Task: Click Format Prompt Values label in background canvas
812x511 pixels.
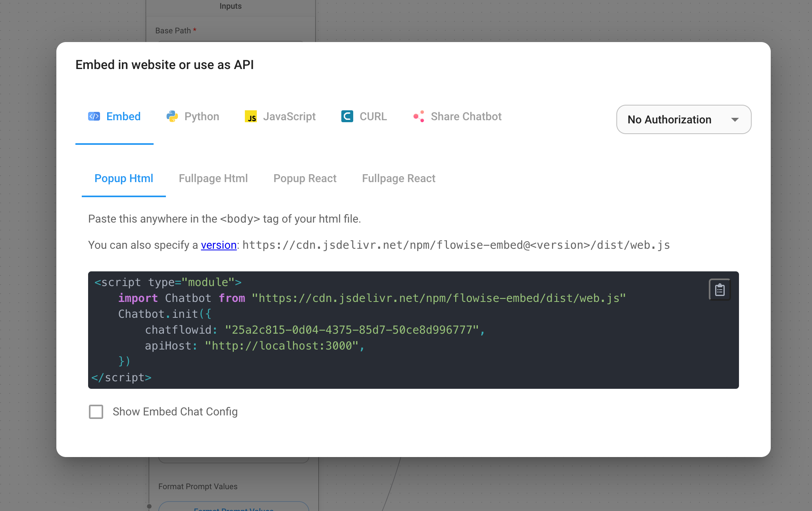Action: pyautogui.click(x=198, y=486)
